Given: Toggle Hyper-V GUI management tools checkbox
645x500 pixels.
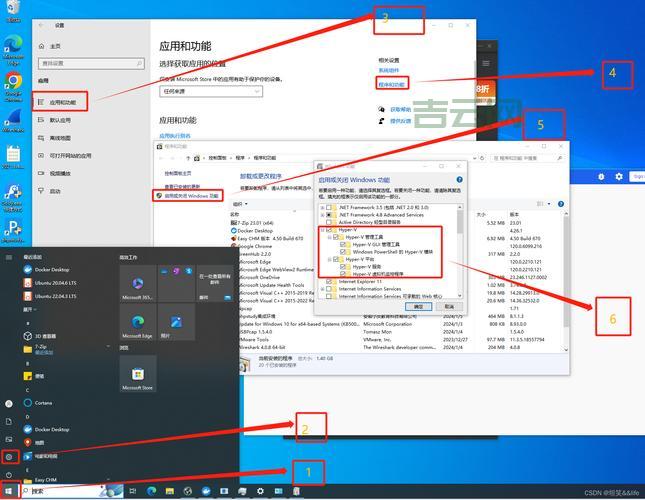Looking at the screenshot, I should point(343,245).
